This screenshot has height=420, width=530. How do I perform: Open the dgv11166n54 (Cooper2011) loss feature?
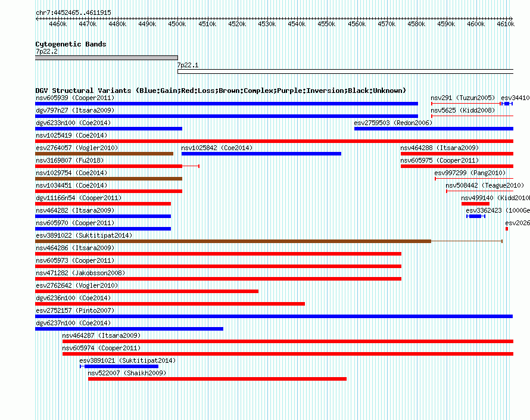point(103,204)
